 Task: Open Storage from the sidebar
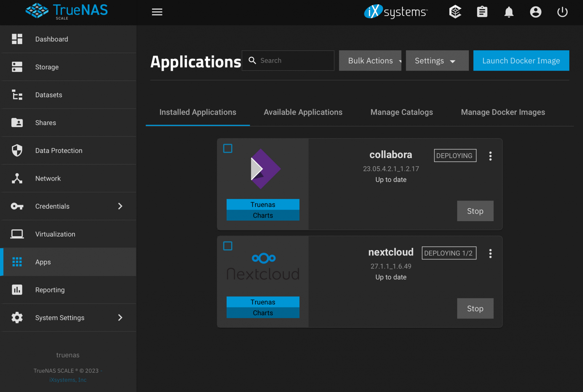pos(68,67)
